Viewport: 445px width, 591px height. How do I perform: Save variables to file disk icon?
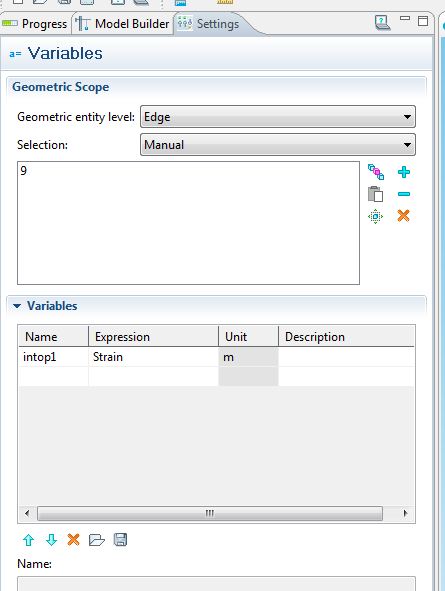tap(120, 540)
